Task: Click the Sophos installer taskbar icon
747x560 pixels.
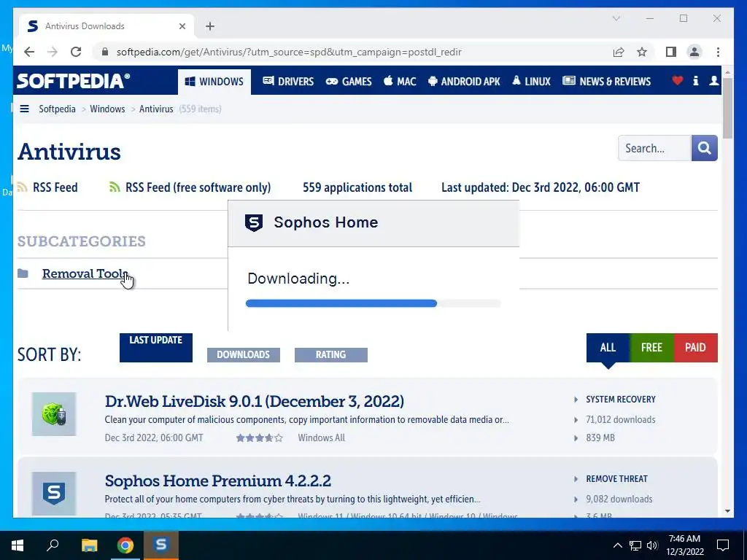Action: tap(161, 545)
